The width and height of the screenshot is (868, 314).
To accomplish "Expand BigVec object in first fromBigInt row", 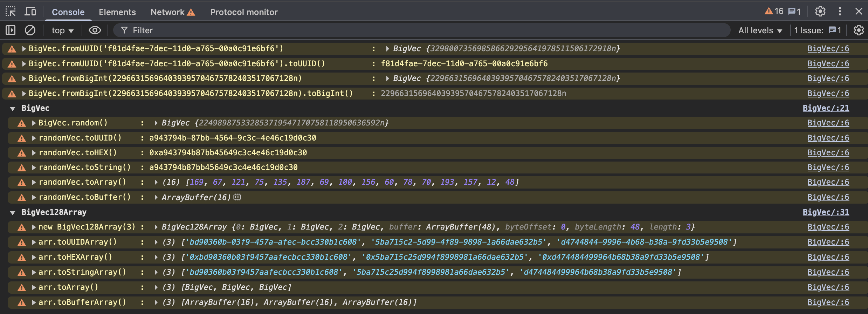I will pos(387,78).
